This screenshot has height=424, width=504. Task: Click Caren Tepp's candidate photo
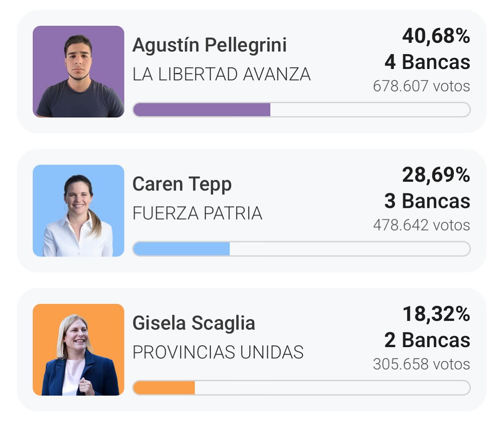pos(79,210)
